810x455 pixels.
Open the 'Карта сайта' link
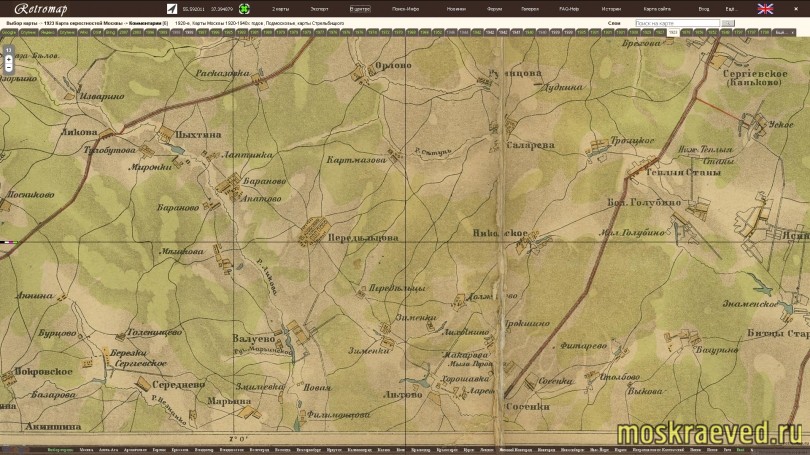click(x=657, y=9)
